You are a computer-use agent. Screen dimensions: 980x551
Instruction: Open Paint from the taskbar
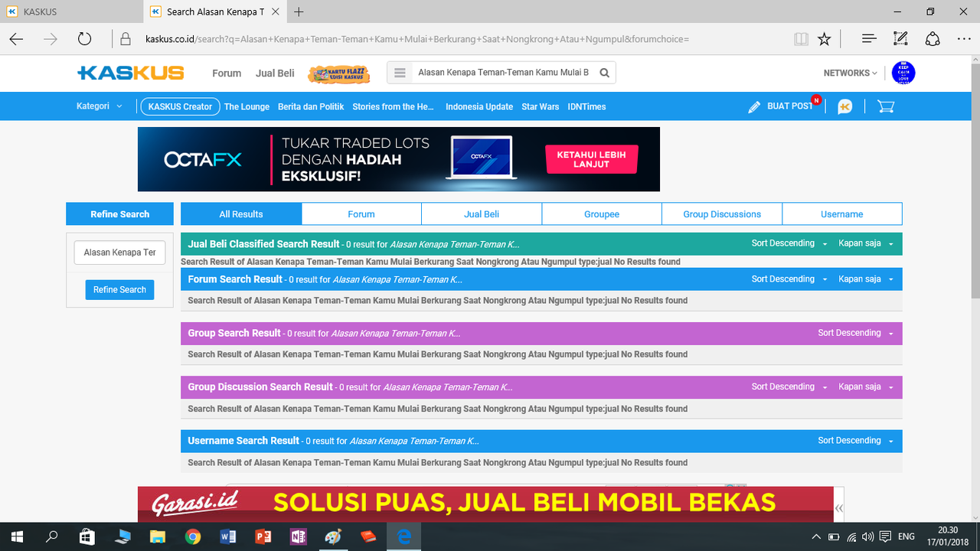click(334, 536)
